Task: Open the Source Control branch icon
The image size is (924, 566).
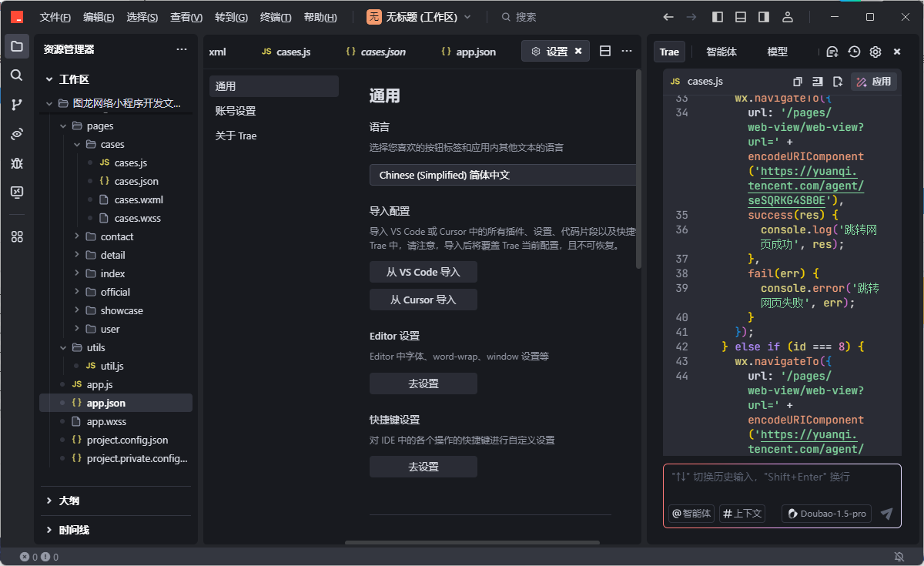Action: pos(17,105)
